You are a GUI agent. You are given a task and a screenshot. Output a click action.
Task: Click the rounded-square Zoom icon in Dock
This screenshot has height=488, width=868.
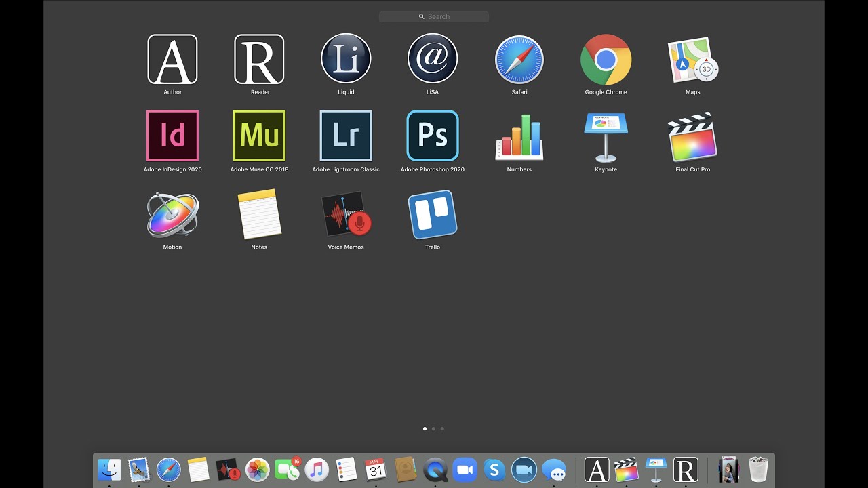(x=465, y=469)
